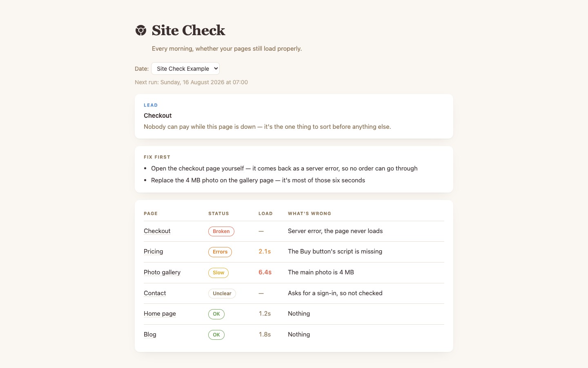Image resolution: width=588 pixels, height=368 pixels.
Task: Click the Slow status badge
Action: pos(218,273)
